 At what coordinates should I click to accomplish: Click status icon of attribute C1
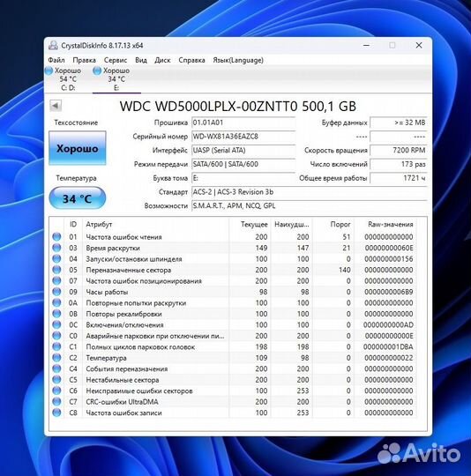[x=56, y=346]
